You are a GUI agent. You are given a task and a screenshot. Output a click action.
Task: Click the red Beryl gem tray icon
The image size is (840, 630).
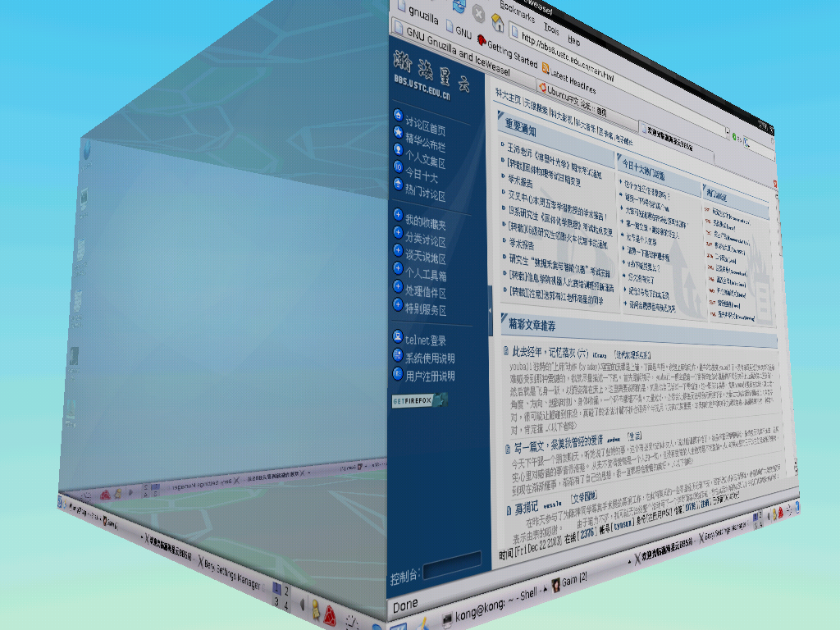[x=331, y=617]
